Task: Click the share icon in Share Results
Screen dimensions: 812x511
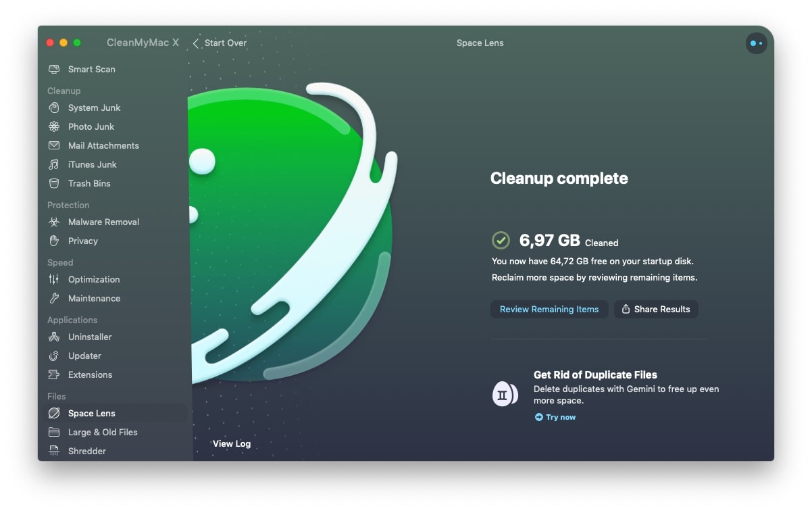Action: click(x=626, y=309)
